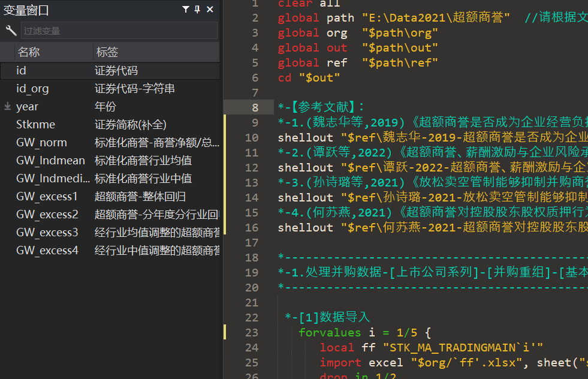
Task: Select the Stknme variable row
Action: click(x=110, y=125)
